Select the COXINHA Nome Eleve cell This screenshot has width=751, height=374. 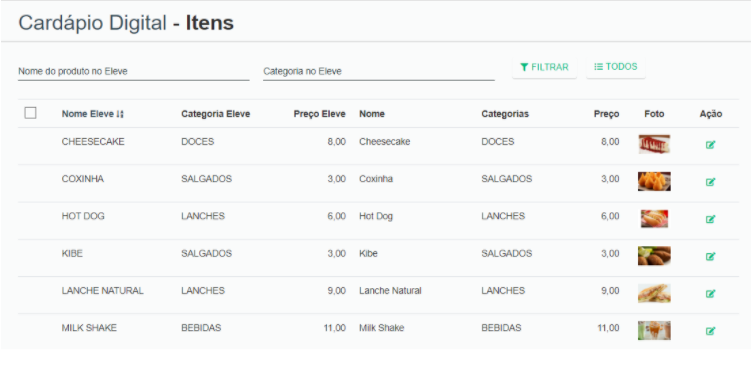(x=82, y=179)
